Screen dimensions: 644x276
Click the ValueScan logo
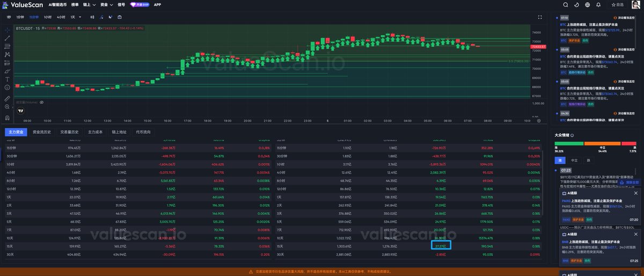(x=23, y=4)
